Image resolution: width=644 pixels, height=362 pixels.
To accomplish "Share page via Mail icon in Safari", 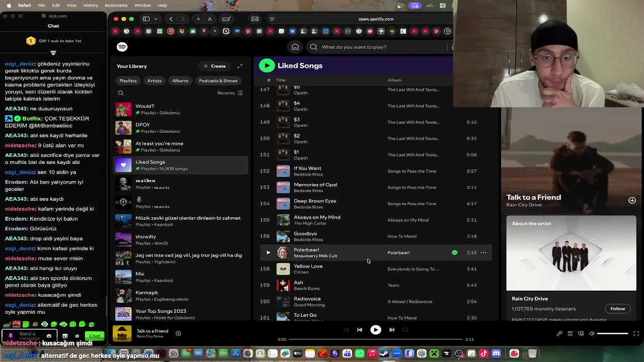I will pos(255,19).
